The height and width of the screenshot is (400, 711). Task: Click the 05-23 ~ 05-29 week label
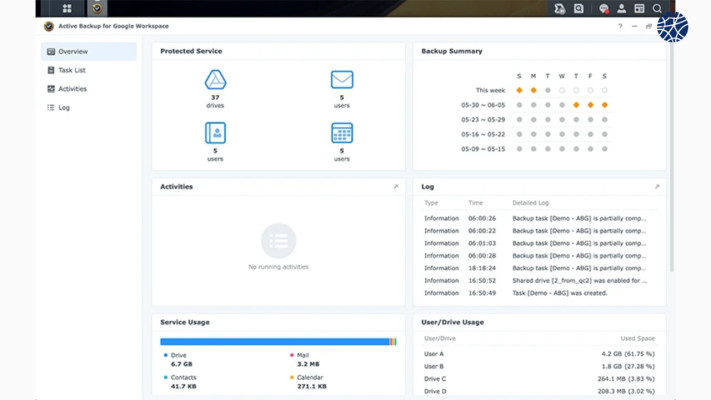tap(483, 120)
